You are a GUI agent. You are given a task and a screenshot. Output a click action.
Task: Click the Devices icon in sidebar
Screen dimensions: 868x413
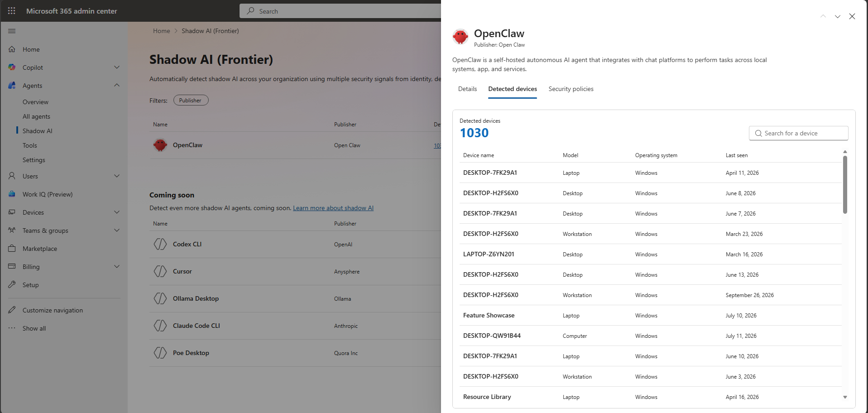(x=12, y=212)
